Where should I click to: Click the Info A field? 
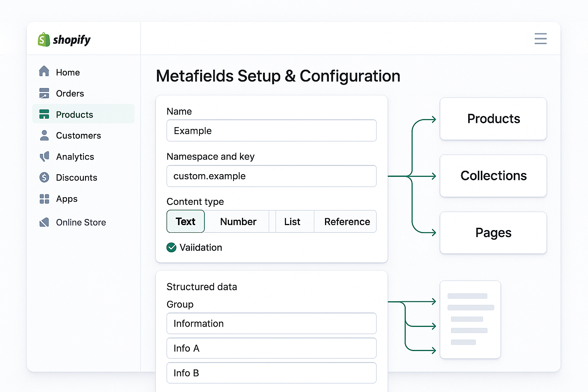click(271, 348)
